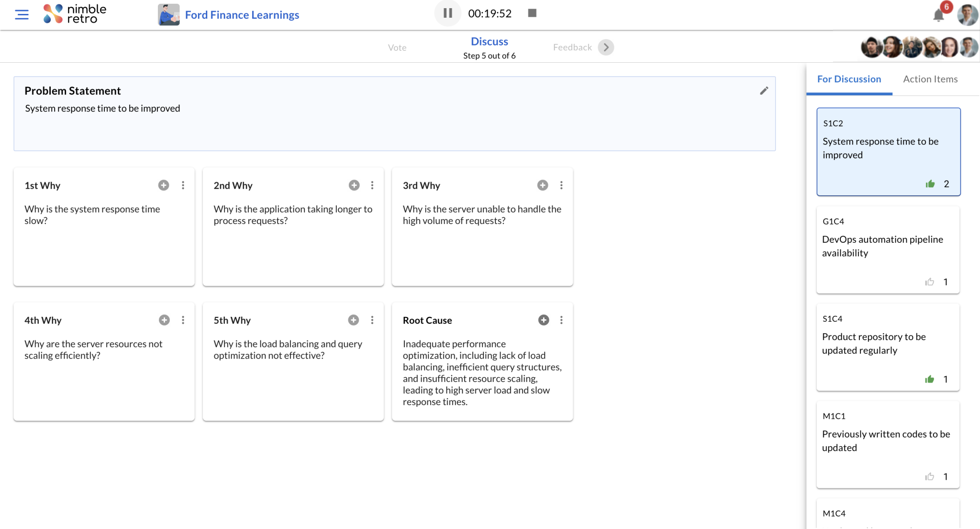Edit the Problem Statement with the pencil icon
Image resolution: width=980 pixels, height=529 pixels.
point(764,90)
